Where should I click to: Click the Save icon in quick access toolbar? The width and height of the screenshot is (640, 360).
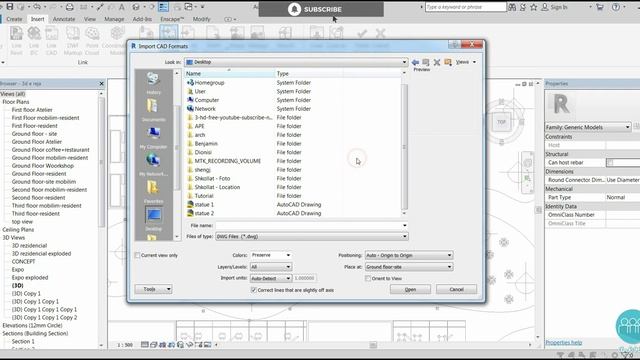click(9, 7)
